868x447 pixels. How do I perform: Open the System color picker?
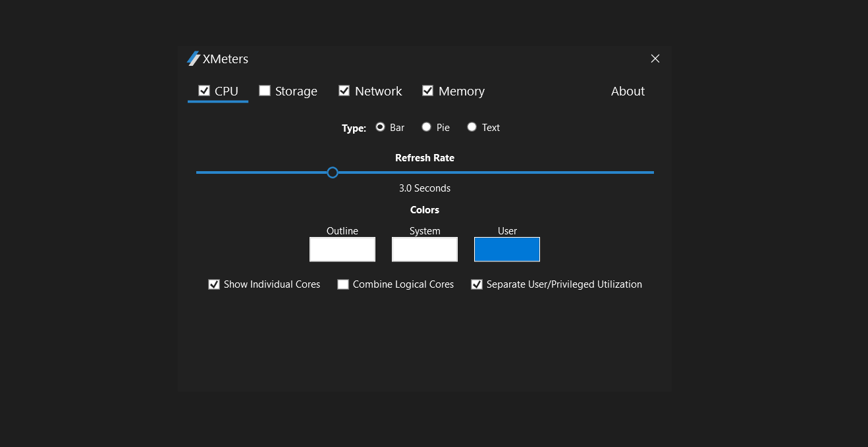[x=425, y=249]
